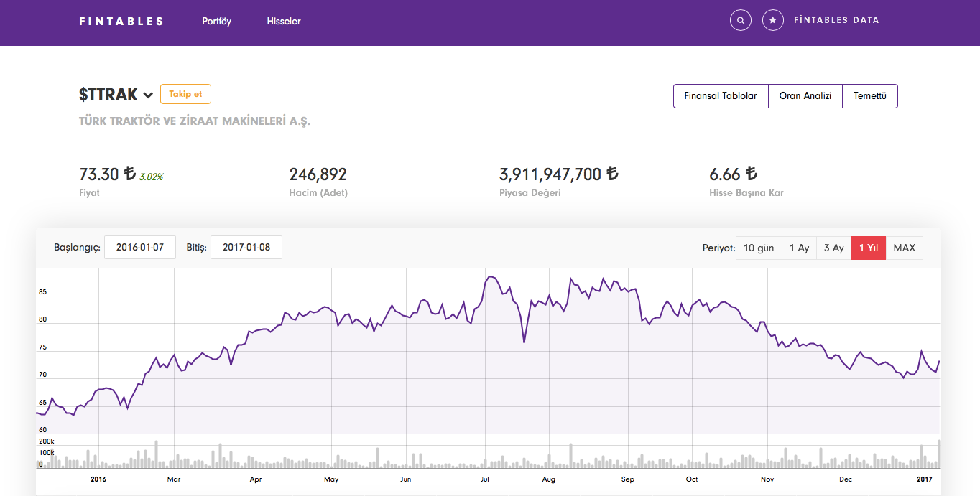Select the 1 Ay period
The height and width of the screenshot is (496, 980).
click(x=799, y=248)
